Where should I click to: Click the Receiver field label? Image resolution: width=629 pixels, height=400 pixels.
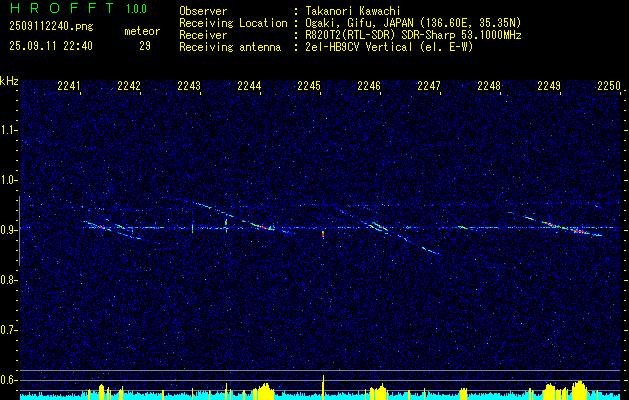coord(203,35)
